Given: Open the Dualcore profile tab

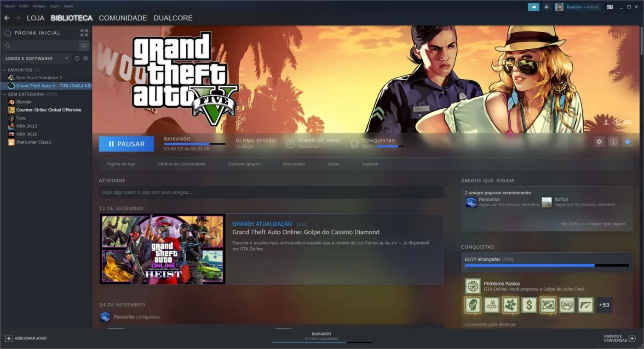Looking at the screenshot, I should point(173,18).
